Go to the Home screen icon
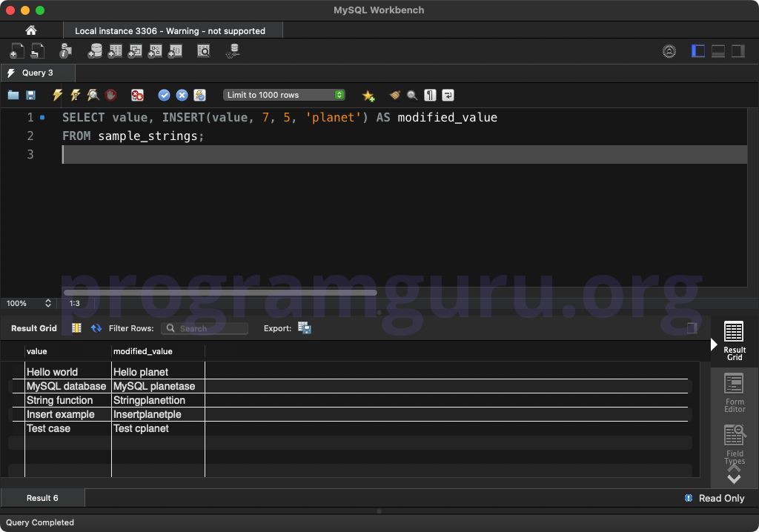 (31, 30)
